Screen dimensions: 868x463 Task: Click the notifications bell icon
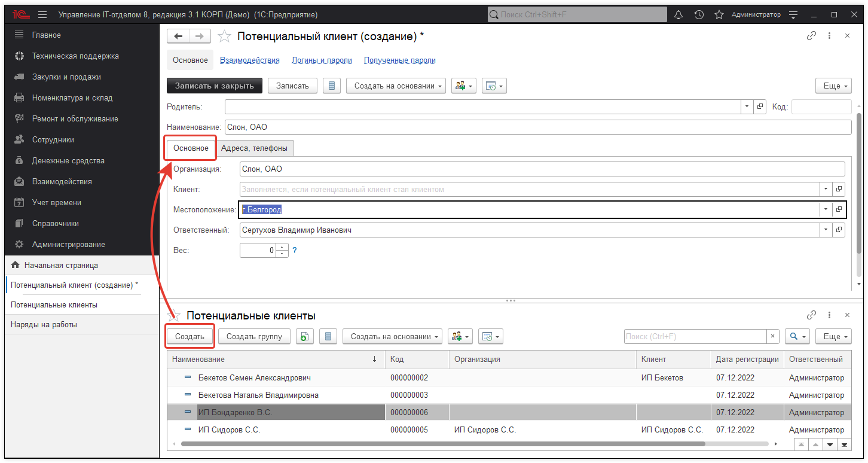coord(678,14)
